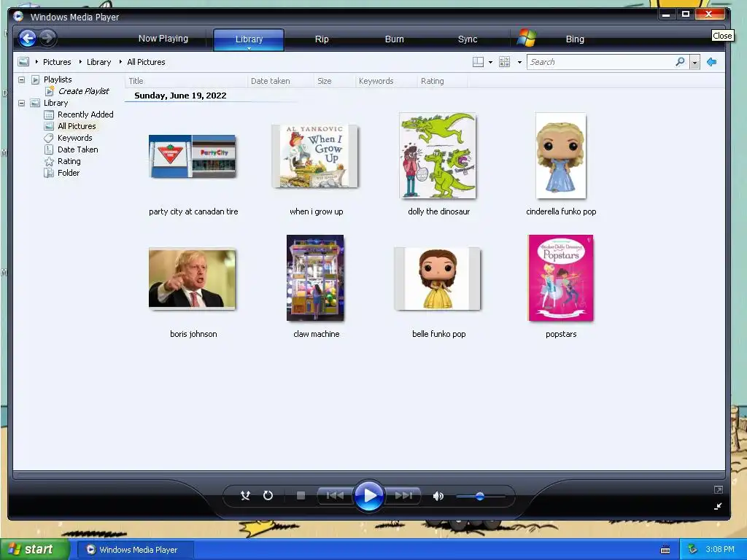Toggle repeat mode
Viewport: 747px width, 560px height.
pyautogui.click(x=268, y=496)
